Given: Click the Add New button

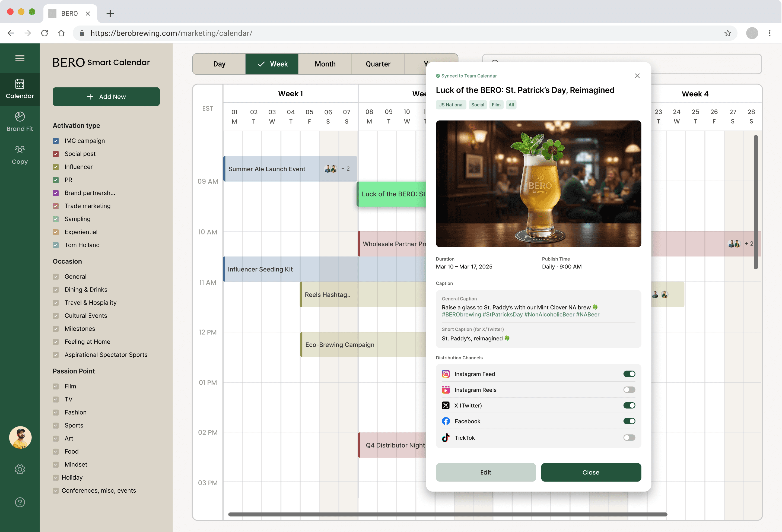Looking at the screenshot, I should point(106,97).
